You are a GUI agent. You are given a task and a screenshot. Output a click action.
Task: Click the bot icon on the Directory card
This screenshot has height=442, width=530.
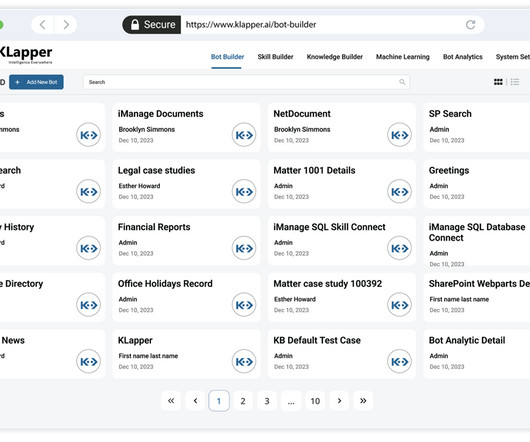coord(88,305)
